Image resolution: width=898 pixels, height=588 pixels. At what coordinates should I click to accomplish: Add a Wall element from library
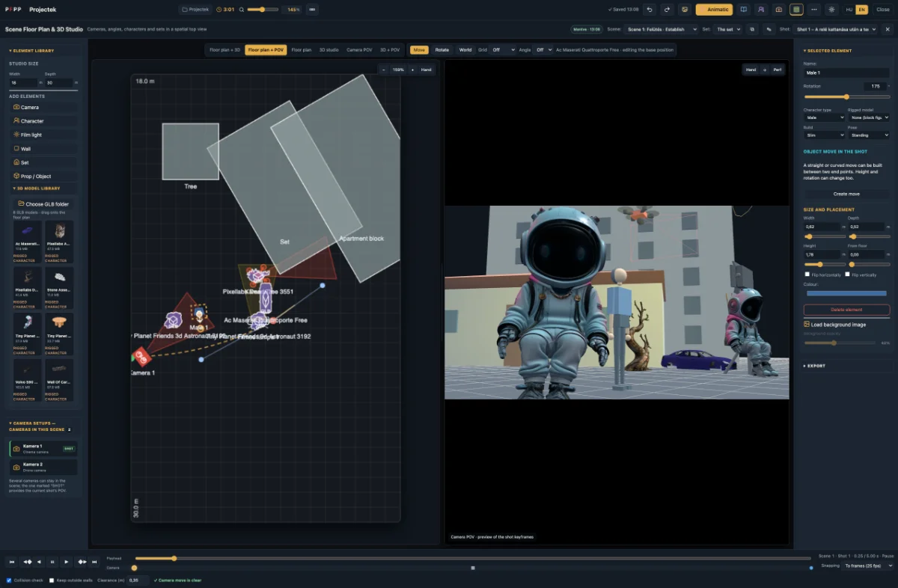[43, 148]
